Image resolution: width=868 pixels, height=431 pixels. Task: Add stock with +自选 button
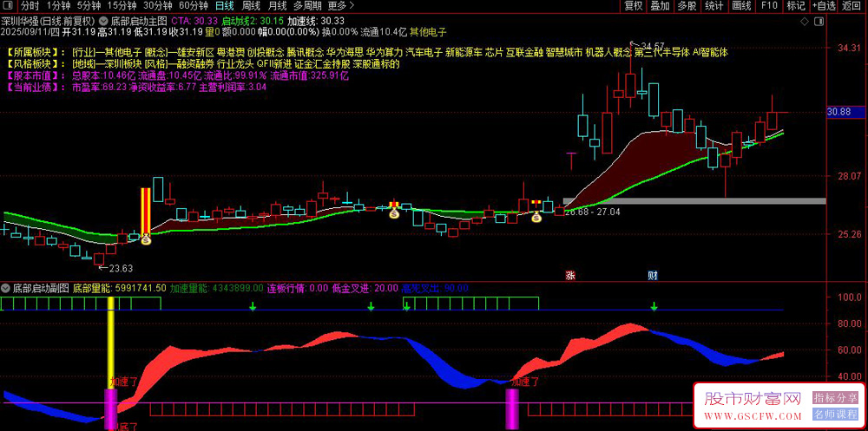coord(825,6)
